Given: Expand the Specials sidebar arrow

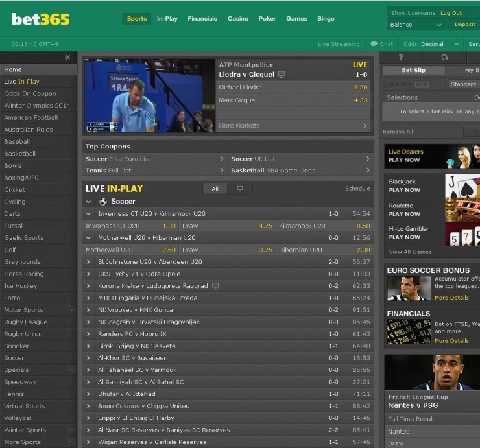Looking at the screenshot, I should point(71,370).
